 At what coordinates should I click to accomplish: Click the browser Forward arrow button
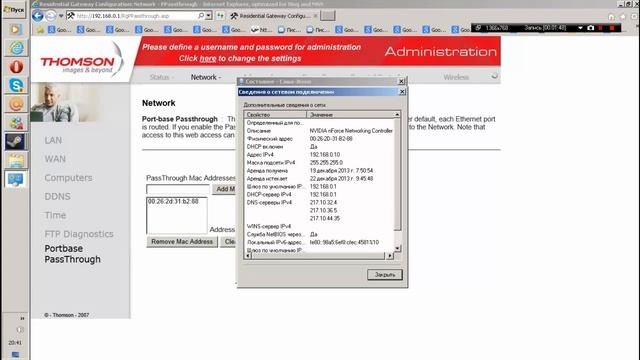(x=51, y=16)
